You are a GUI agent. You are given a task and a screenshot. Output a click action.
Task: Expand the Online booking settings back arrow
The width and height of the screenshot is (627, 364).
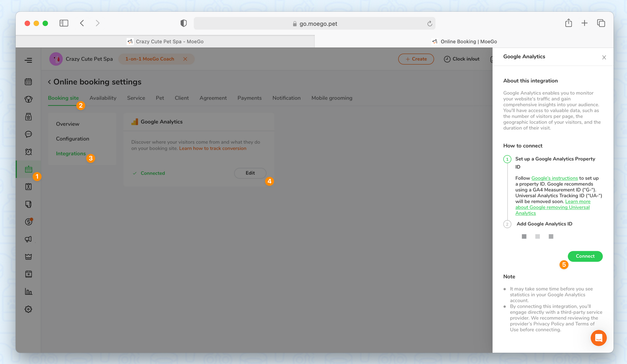50,82
